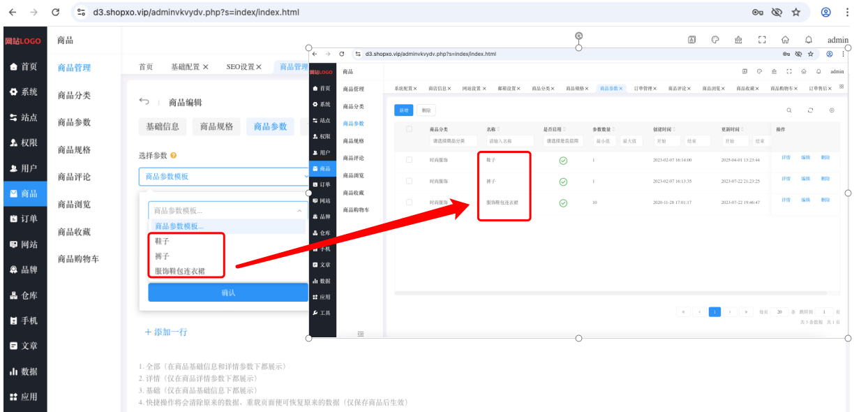The image size is (868, 412).
Task: Click the 添加一行 link
Action: point(166,332)
